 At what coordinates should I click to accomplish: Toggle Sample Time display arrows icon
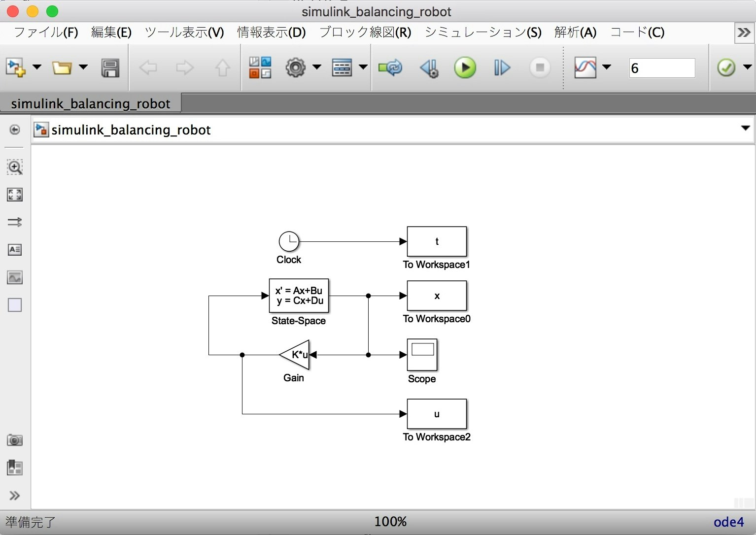[x=15, y=222]
